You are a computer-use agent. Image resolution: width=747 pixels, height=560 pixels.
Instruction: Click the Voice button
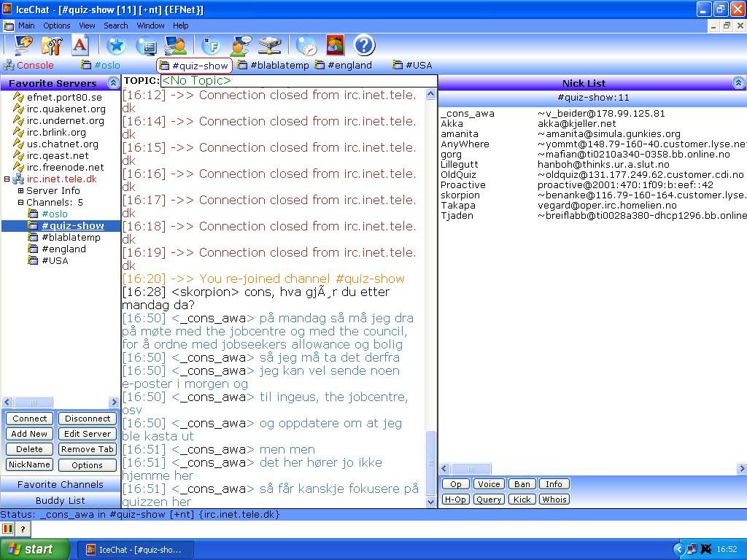point(489,484)
